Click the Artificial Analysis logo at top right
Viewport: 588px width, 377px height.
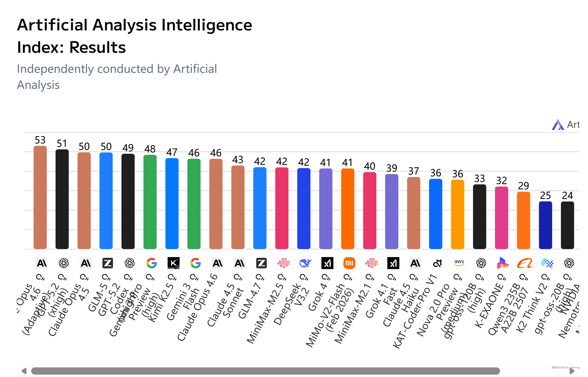[x=558, y=125]
